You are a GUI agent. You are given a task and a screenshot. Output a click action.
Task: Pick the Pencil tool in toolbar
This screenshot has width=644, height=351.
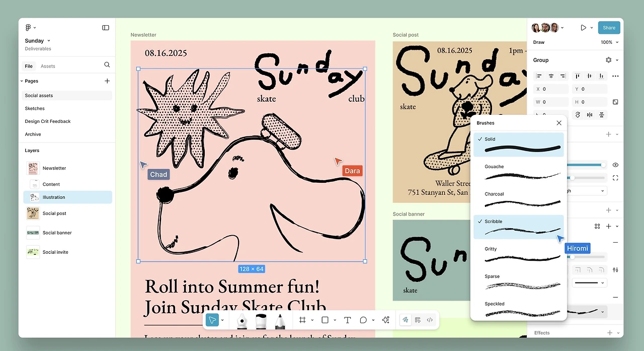point(280,320)
